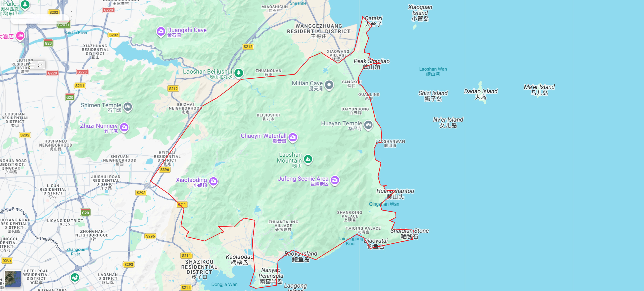
Task: Select the Xiaoguan Island label
Action: pyautogui.click(x=420, y=13)
